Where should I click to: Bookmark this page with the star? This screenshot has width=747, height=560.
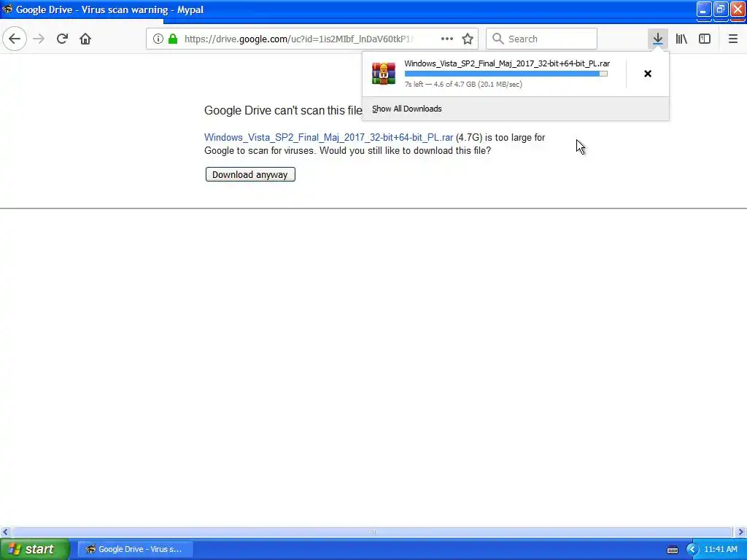pyautogui.click(x=468, y=39)
